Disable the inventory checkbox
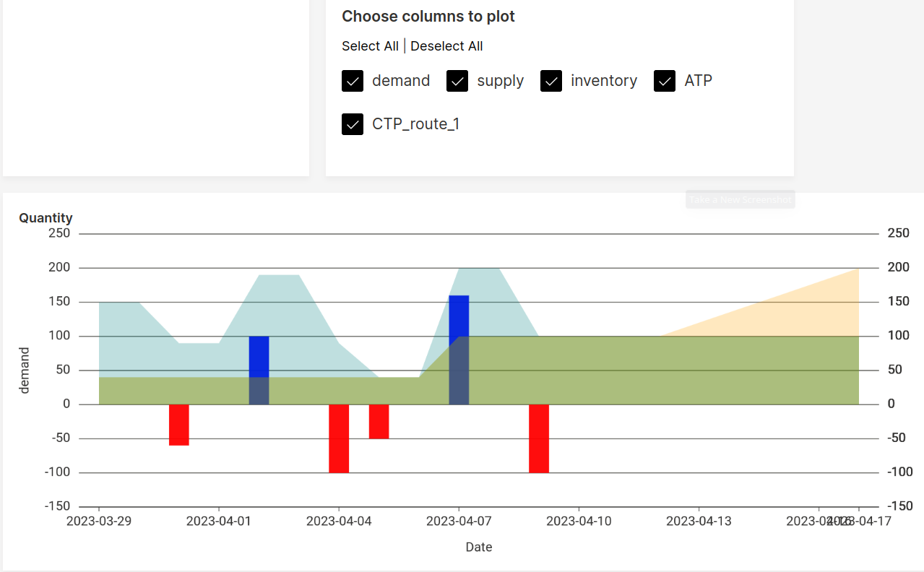924x572 pixels. coord(550,81)
